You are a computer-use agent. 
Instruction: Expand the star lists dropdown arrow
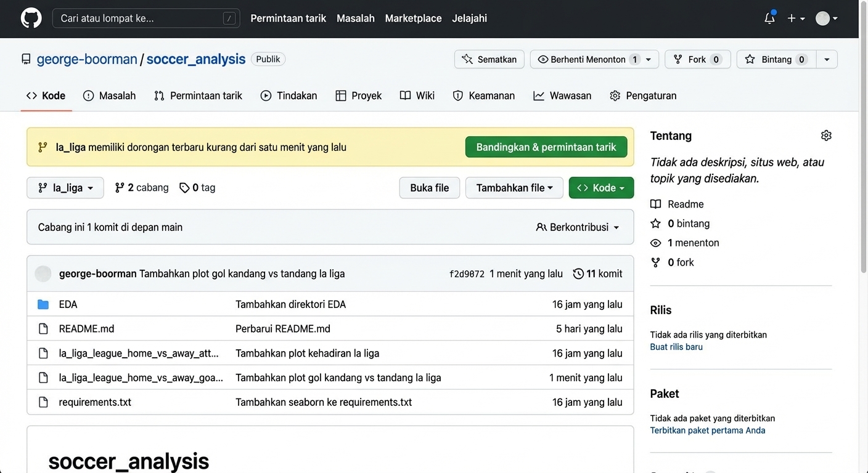(827, 59)
